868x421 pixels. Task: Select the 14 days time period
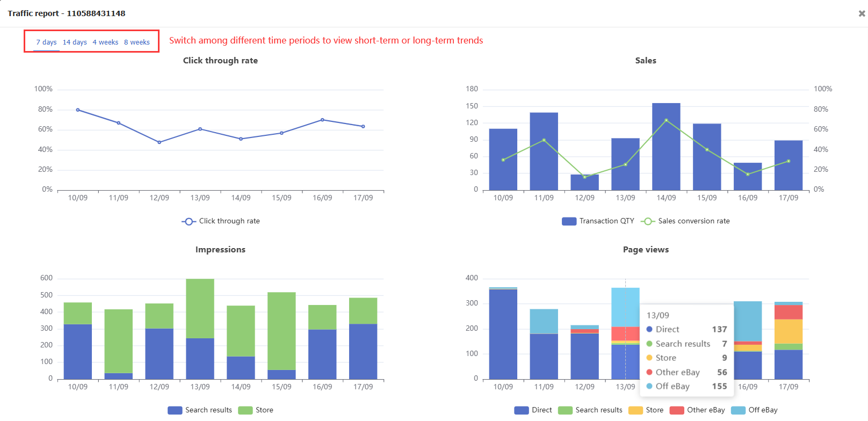click(x=75, y=42)
